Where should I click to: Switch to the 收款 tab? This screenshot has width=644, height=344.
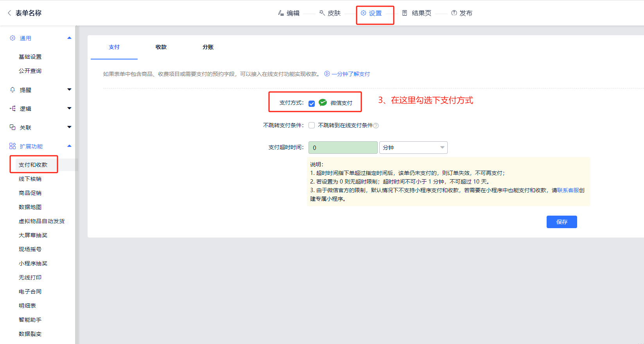coord(161,47)
